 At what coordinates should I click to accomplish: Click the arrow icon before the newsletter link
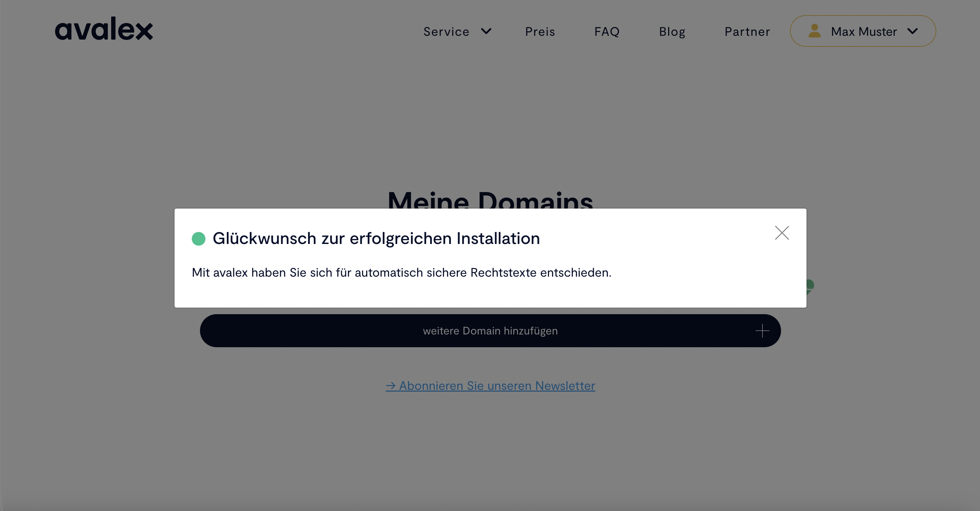tap(392, 385)
